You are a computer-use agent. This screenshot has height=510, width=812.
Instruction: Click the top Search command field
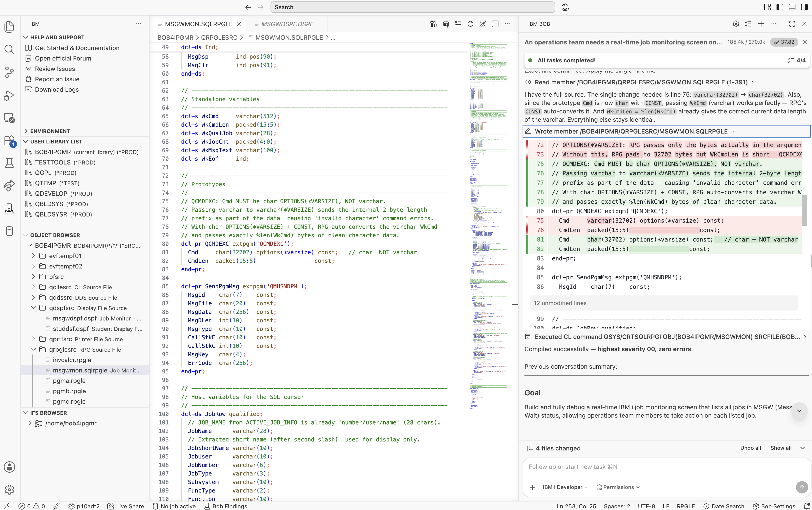coord(412,7)
